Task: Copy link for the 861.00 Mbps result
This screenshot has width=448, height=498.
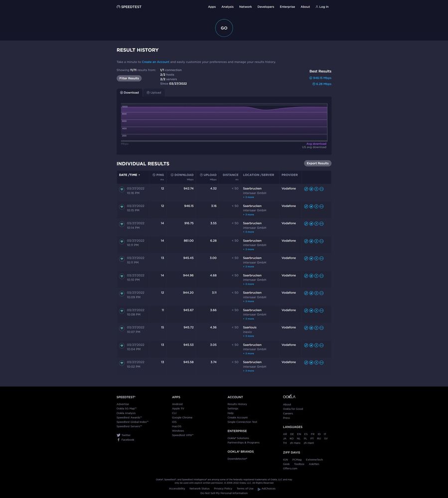Action: click(306, 241)
